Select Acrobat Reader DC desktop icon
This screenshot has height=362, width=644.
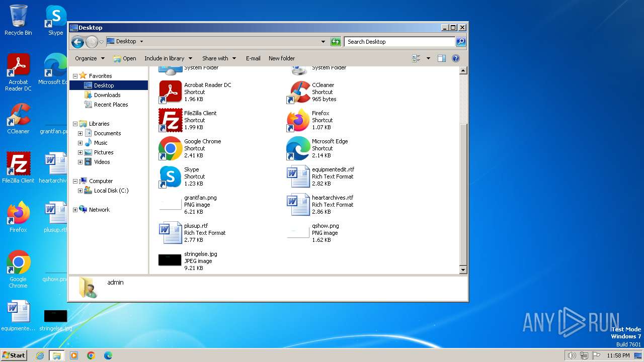point(18,72)
